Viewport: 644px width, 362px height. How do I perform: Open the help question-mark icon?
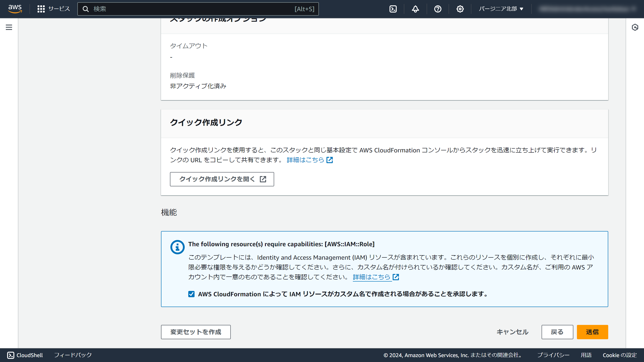point(438,9)
